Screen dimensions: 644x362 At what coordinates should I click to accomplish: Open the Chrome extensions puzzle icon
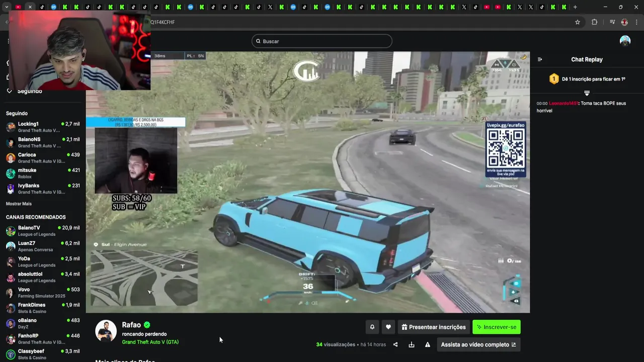[595, 22]
